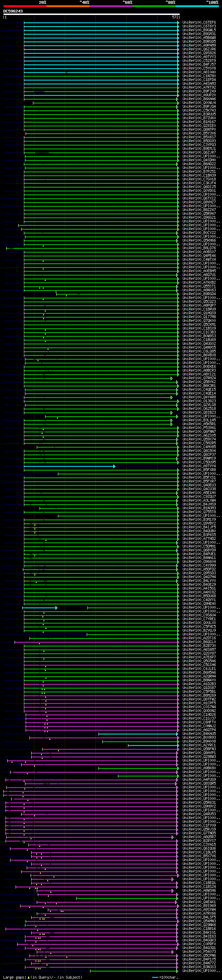Select the query name DC596243

13,11
